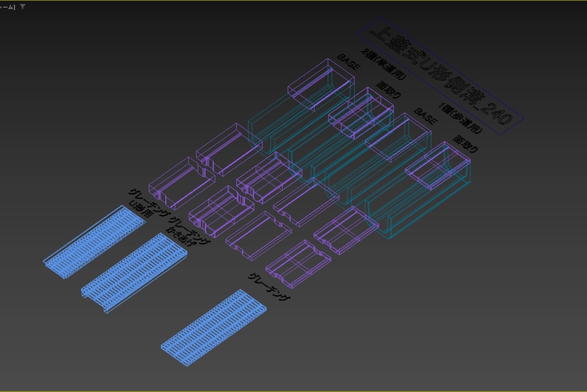Select the BASE label beside 1種(歩道用)
Image resolution: width=587 pixels, height=392 pixels.
click(x=425, y=116)
